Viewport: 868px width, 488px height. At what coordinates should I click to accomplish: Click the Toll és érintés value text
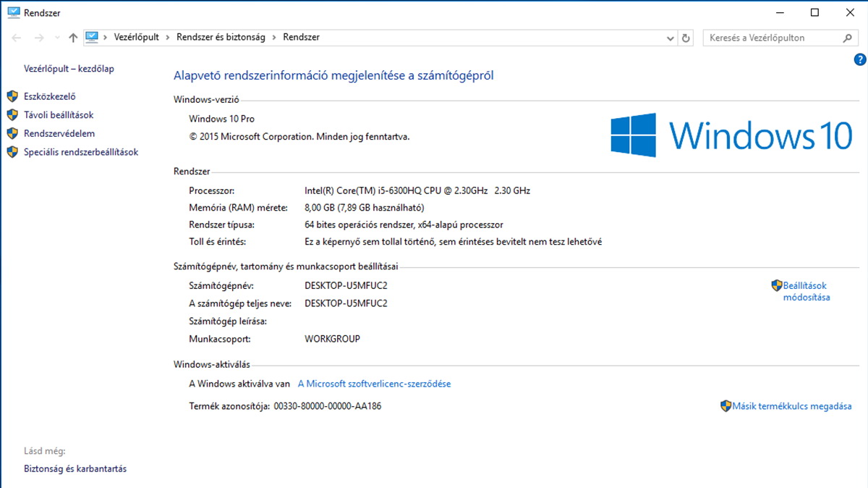(453, 242)
